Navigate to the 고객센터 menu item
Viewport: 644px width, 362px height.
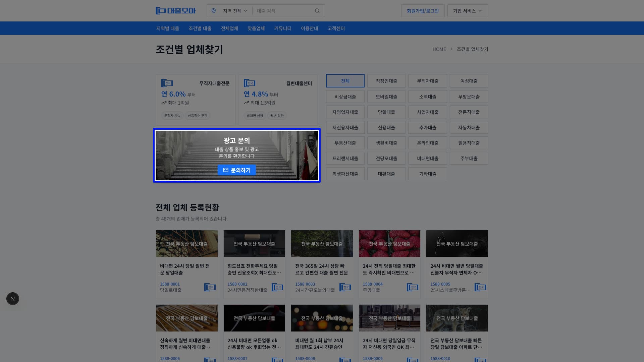pos(336,28)
